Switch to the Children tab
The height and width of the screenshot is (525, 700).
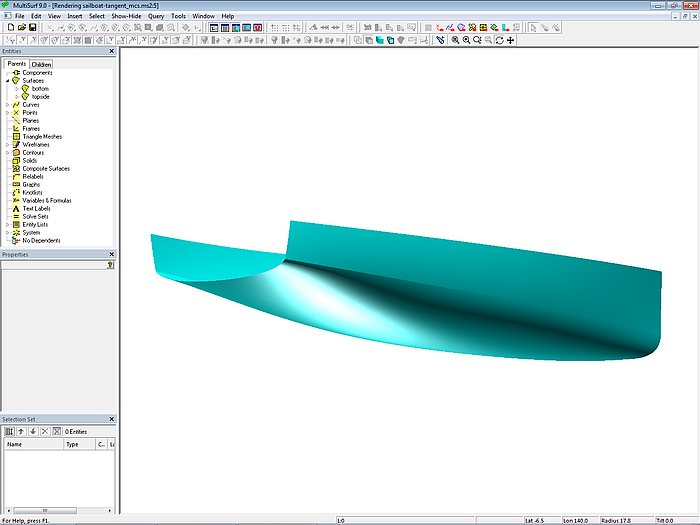(x=40, y=64)
